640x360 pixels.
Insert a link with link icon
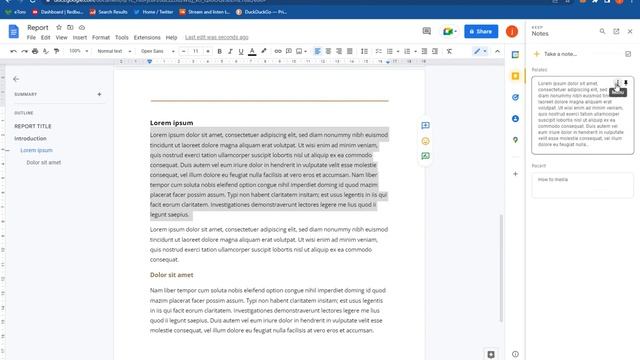click(x=278, y=51)
